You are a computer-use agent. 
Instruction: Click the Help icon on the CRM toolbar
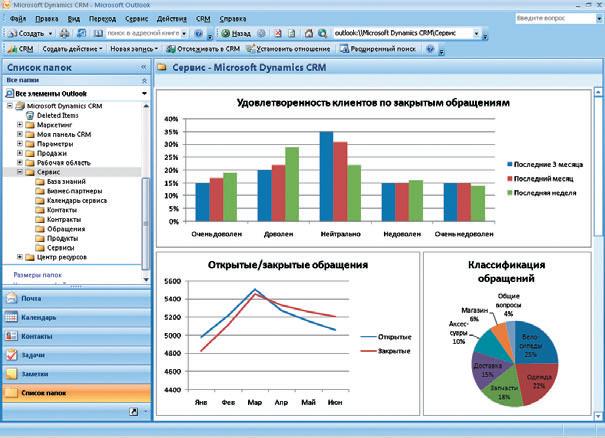tap(430, 49)
